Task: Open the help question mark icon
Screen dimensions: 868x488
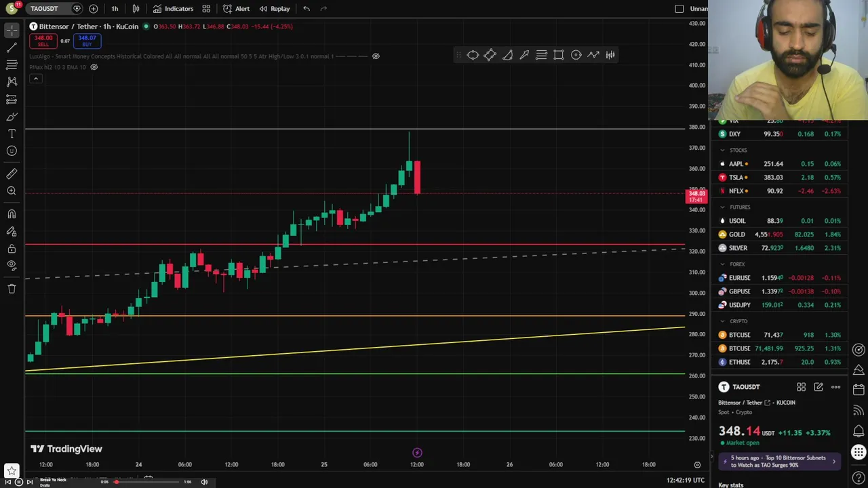Action: tap(859, 477)
